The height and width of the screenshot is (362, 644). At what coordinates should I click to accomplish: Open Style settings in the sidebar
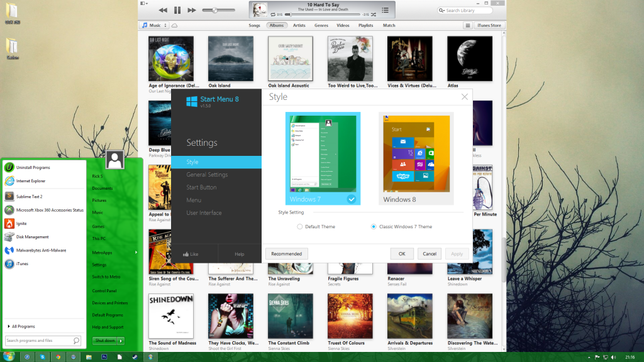pyautogui.click(x=216, y=162)
